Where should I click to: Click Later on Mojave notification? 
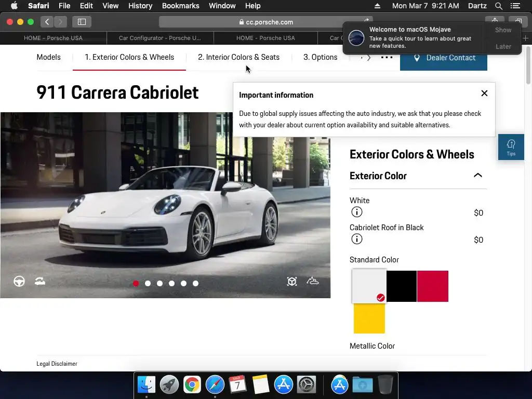(503, 46)
